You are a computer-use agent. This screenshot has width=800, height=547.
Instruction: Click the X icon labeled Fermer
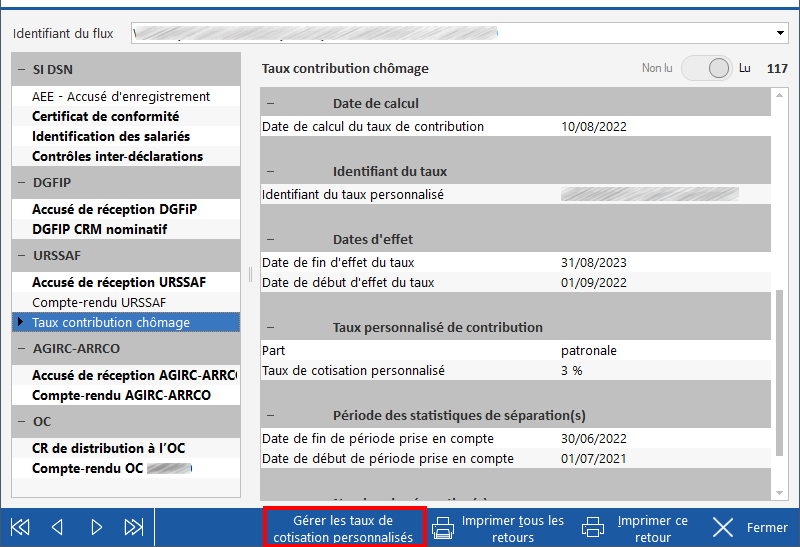tap(724, 527)
